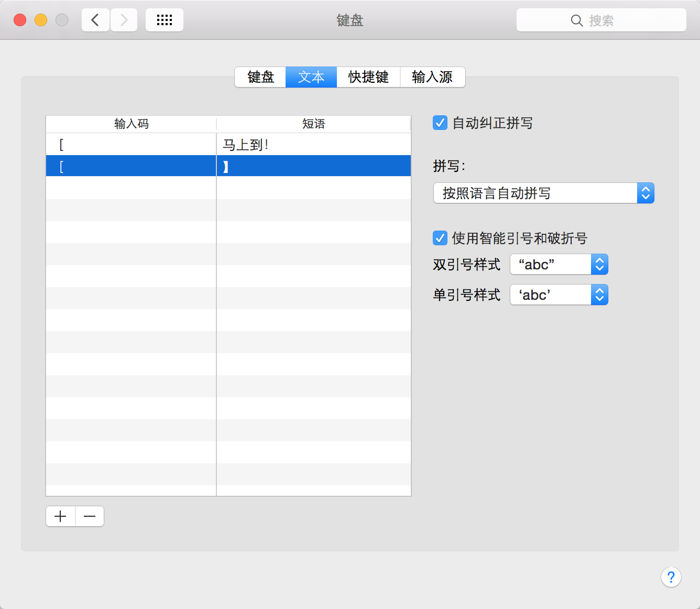Open 按照语言自动拼写 spelling dropdown
Viewport: 700px width, 609px height.
543,193
